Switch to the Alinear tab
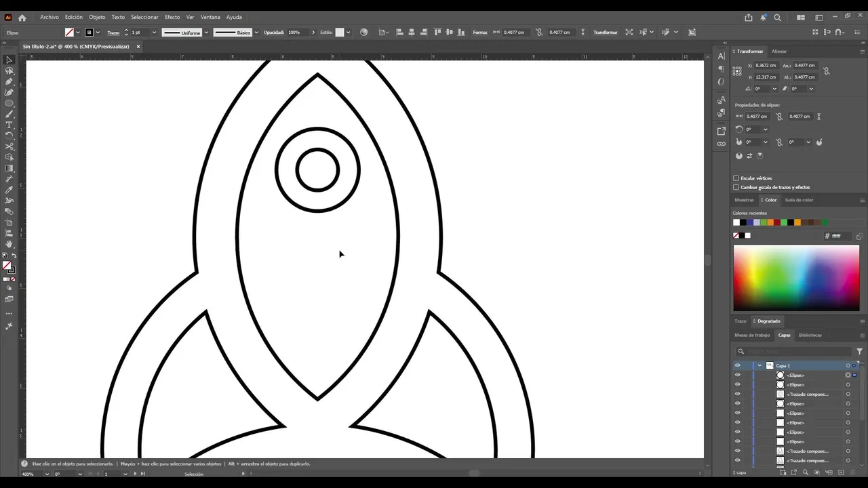This screenshot has height=488, width=868. 779,52
